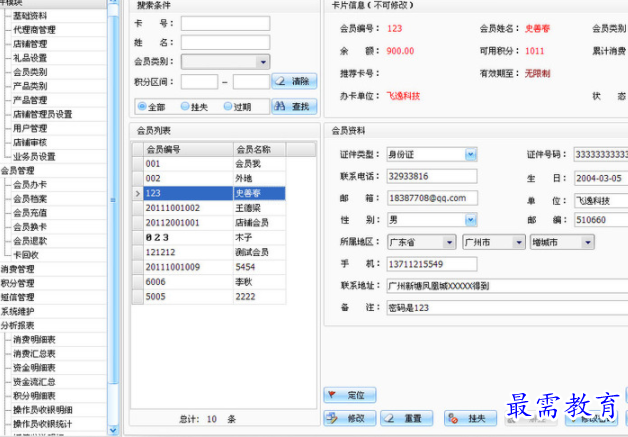Open 业务员设置 in the sidebar tree
This screenshot has width=628, height=437.
click(34, 157)
